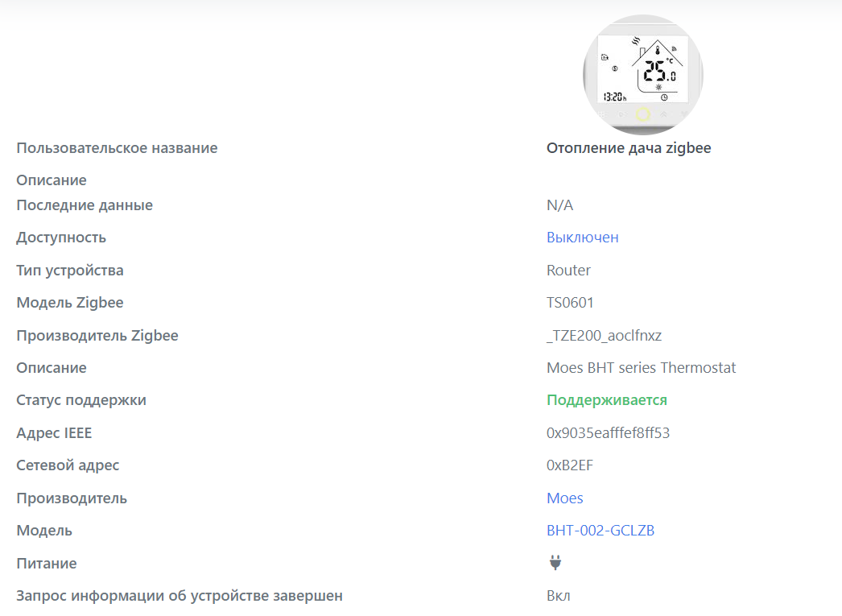
Task: Click the Сетевой адрес row label
Action: [x=69, y=465]
